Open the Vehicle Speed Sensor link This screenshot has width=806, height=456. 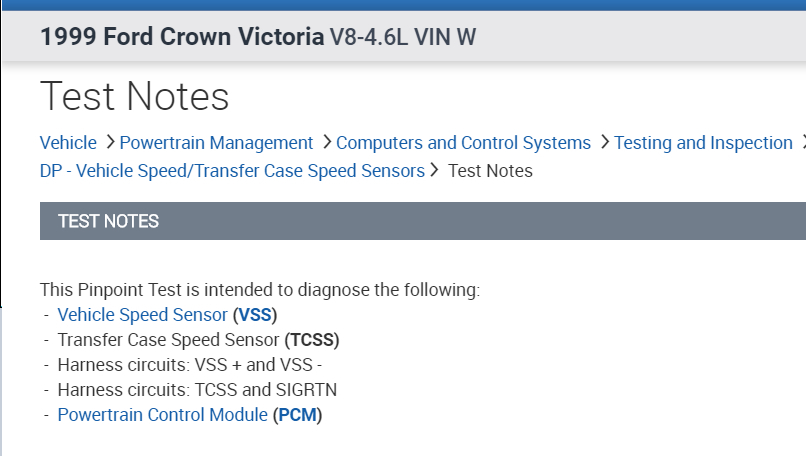click(142, 315)
